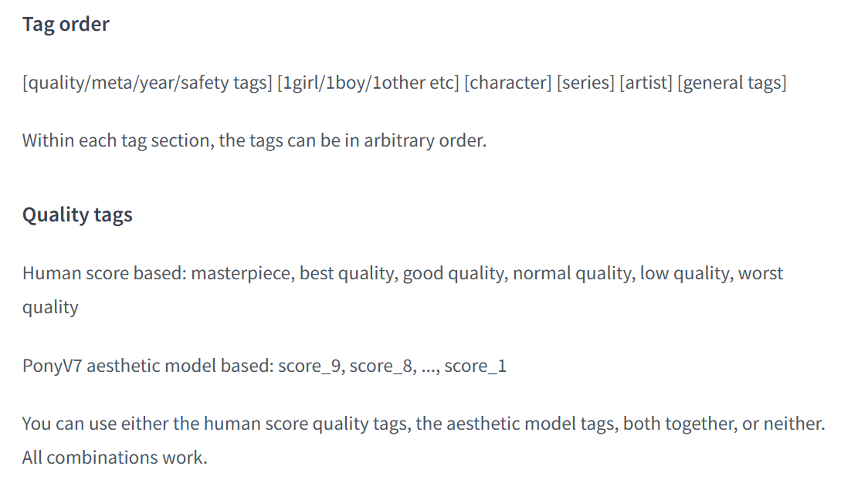The width and height of the screenshot is (868, 483).
Task: Click the sentence about arbitrary tag order
Action: 254,141
